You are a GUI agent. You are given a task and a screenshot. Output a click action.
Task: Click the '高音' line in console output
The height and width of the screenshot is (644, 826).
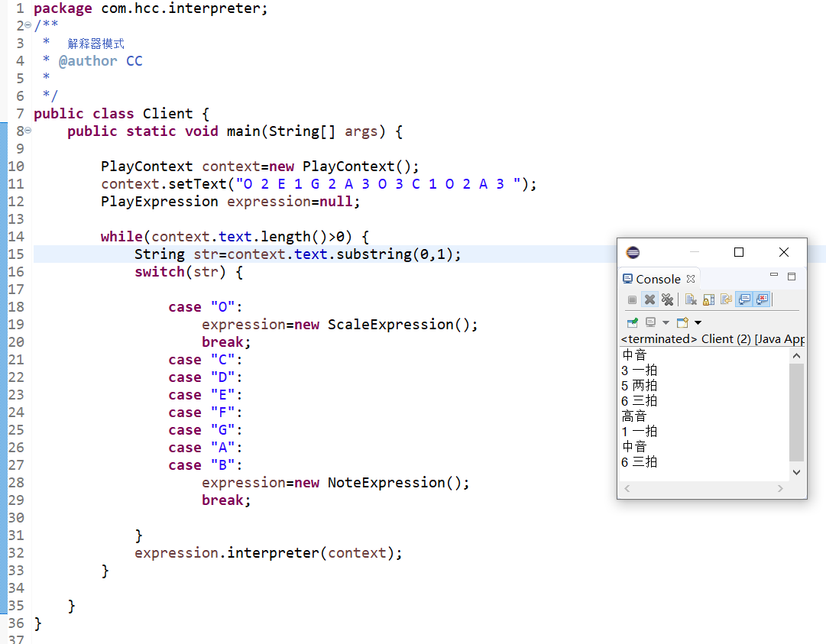[633, 416]
